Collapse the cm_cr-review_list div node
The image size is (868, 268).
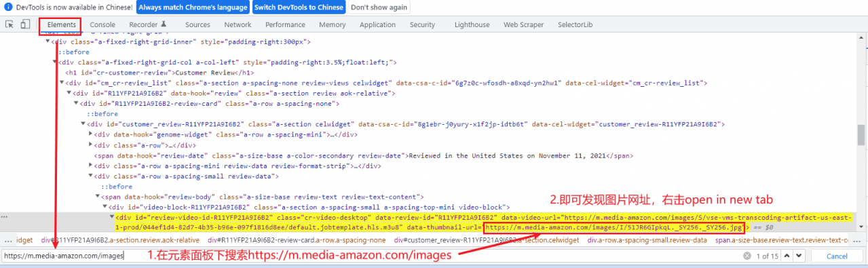point(61,83)
